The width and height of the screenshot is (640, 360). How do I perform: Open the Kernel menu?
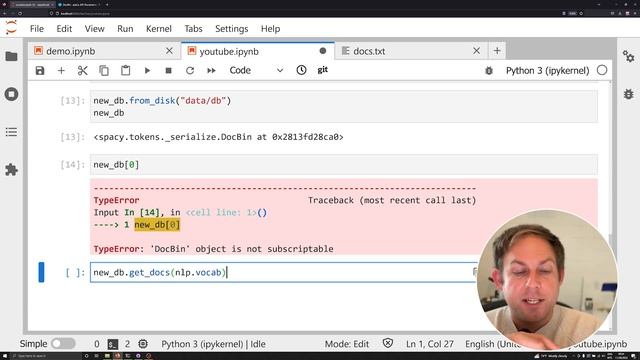(158, 29)
